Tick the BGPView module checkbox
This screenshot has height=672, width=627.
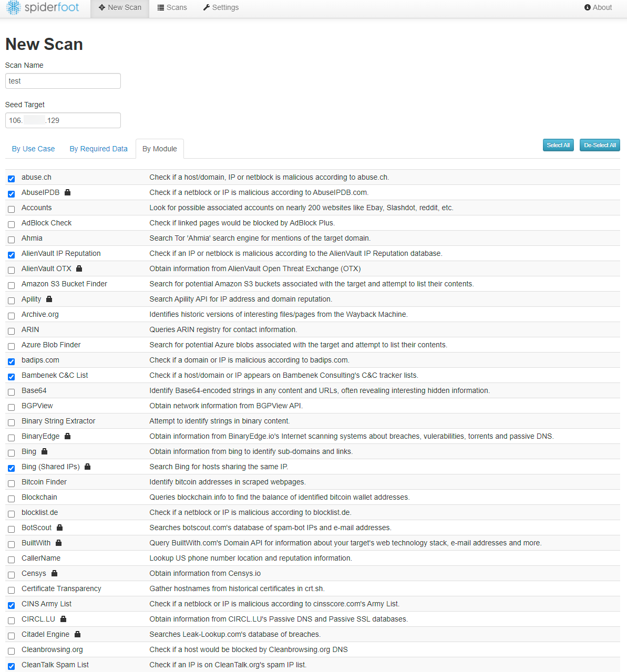coord(11,407)
